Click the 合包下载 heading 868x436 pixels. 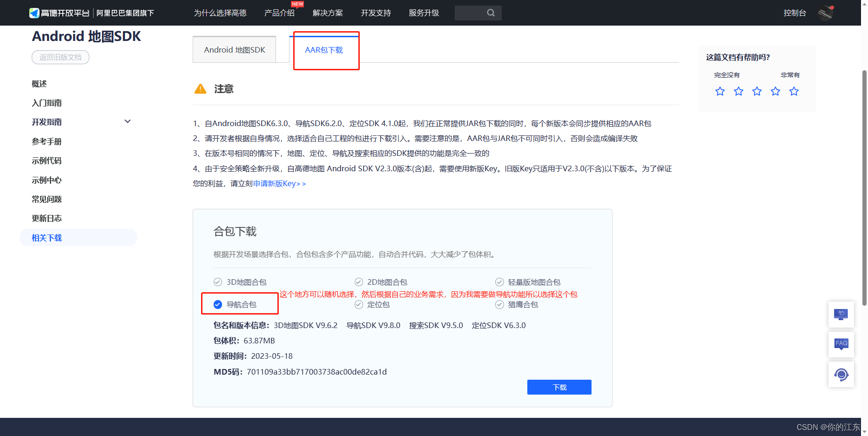pyautogui.click(x=235, y=231)
